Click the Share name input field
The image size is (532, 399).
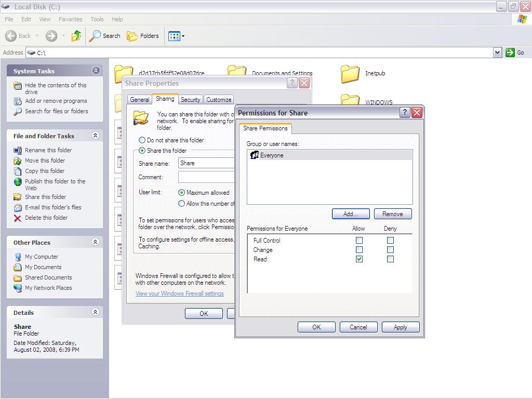tap(206, 163)
